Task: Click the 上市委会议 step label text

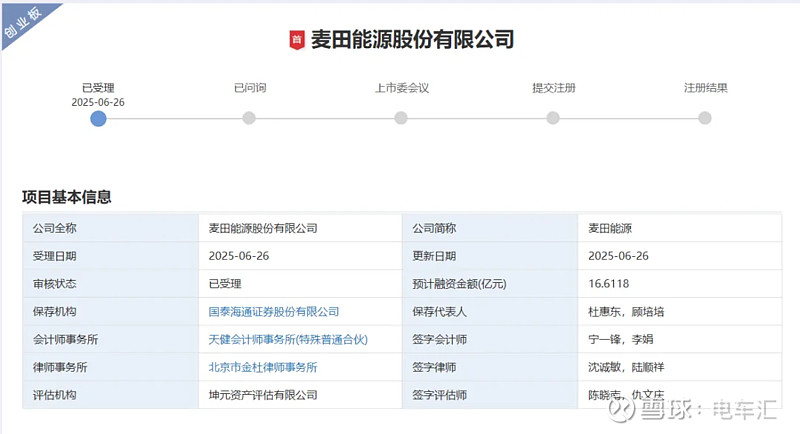Action: click(402, 88)
